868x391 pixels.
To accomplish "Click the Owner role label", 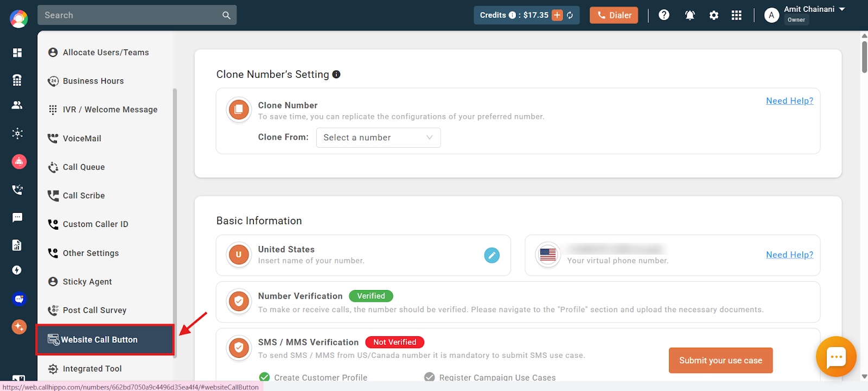I will 796,20.
